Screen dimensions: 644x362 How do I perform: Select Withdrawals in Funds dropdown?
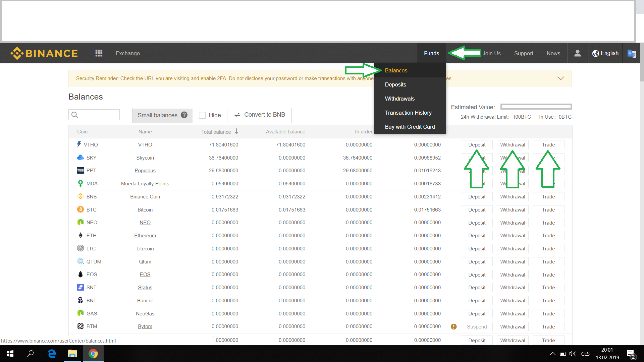tap(410, 99)
